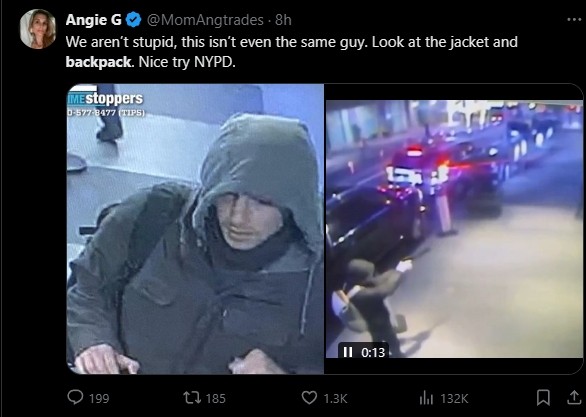Open the view analytics bar chart icon

point(426,398)
